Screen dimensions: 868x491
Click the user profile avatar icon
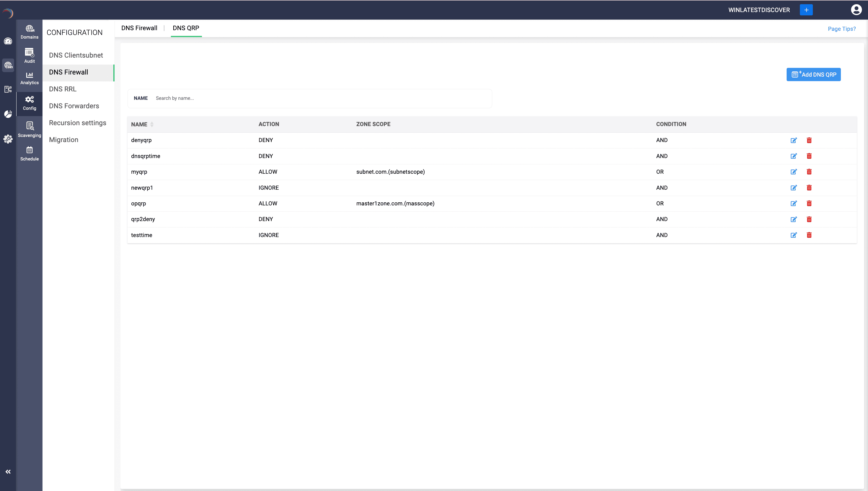(856, 10)
